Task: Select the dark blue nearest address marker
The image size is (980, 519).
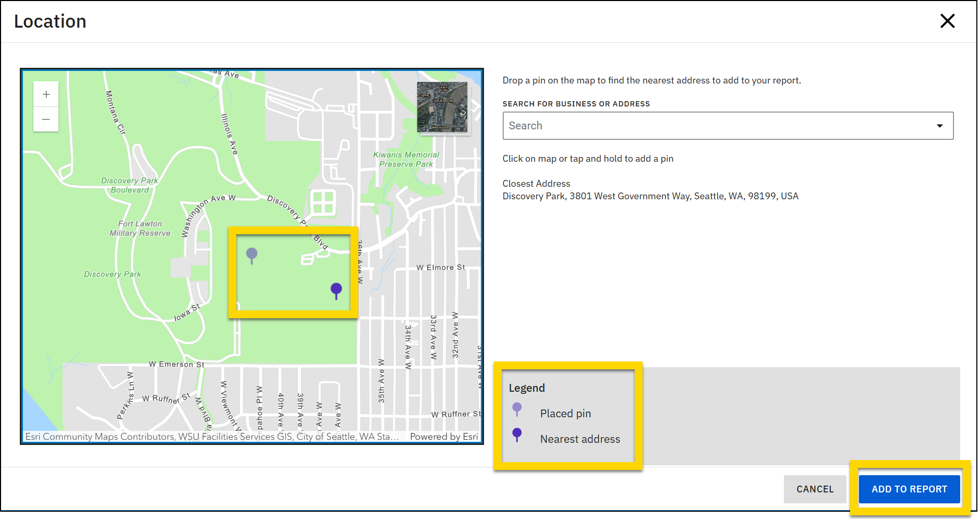Action: pyautogui.click(x=336, y=289)
